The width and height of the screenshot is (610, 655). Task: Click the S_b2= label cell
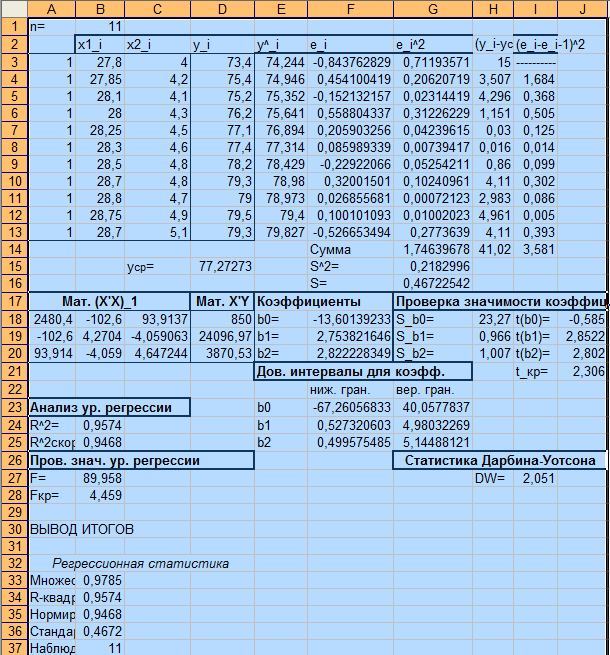[x=433, y=353]
